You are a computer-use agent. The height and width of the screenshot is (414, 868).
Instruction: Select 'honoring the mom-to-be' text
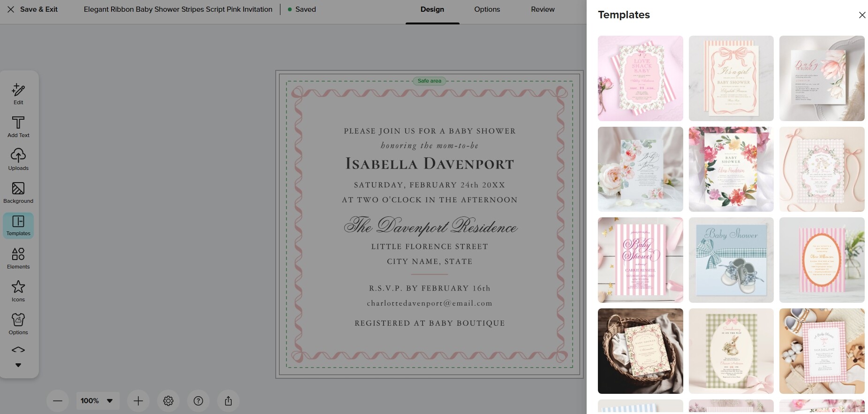[x=430, y=146]
